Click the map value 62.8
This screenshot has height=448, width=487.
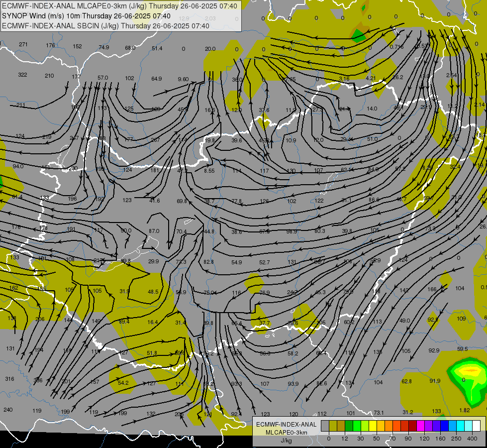(406, 381)
